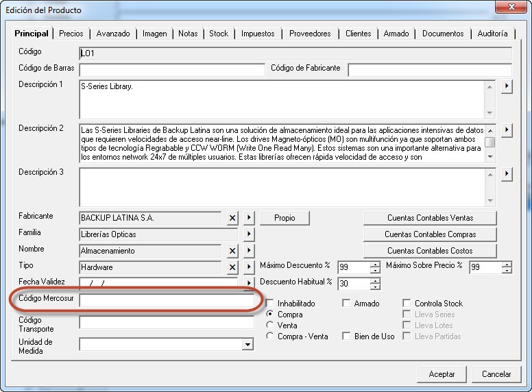The height and width of the screenshot is (392, 532).
Task: Open the Impuestos tab
Action: (258, 34)
